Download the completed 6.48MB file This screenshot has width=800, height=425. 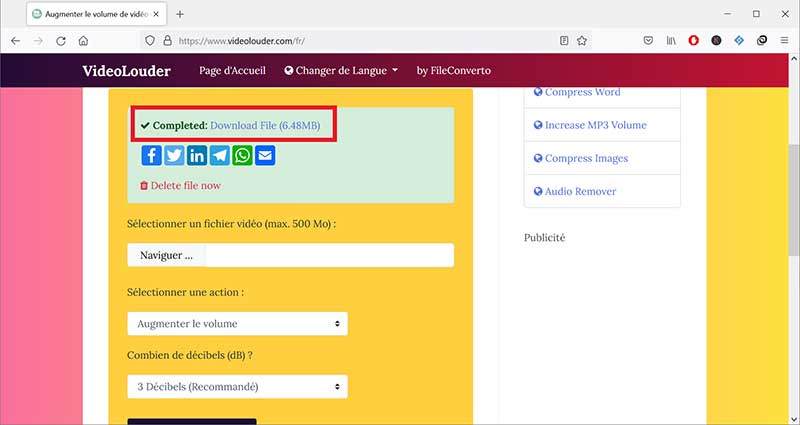coord(265,125)
